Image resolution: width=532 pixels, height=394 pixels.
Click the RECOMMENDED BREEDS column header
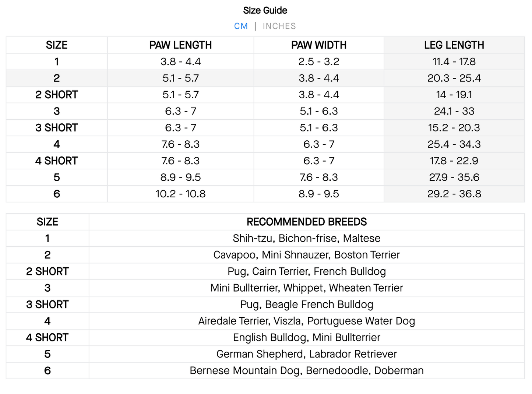tap(306, 222)
